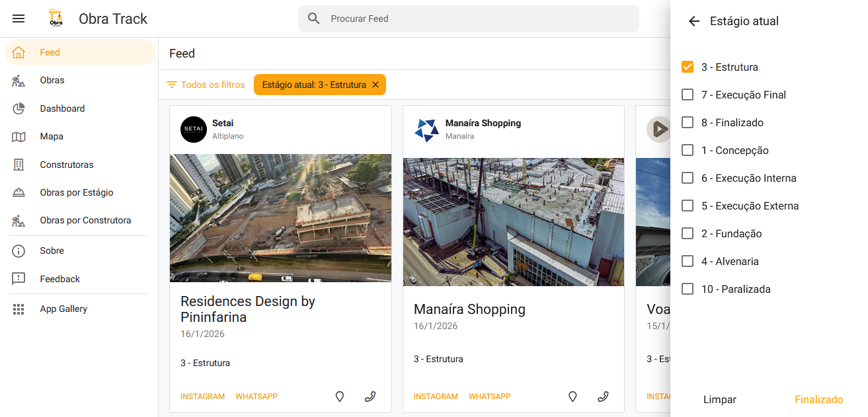Open the Setai project's INSTAGRAM link

pyautogui.click(x=202, y=396)
